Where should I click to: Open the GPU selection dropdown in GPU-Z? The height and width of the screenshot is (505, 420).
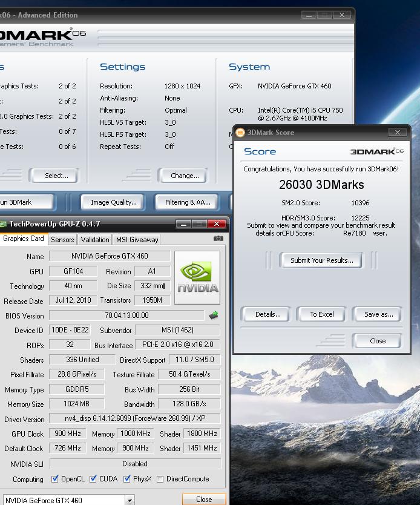pyautogui.click(x=130, y=500)
